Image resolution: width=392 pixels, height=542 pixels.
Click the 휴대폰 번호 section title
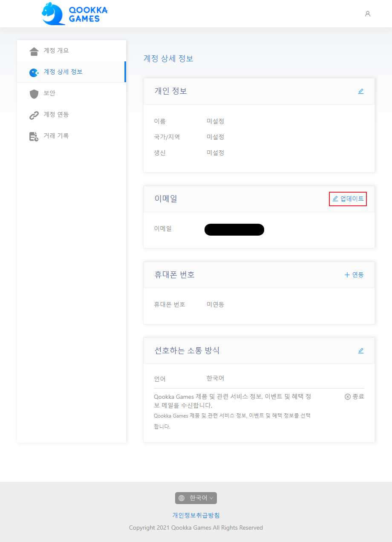(175, 275)
